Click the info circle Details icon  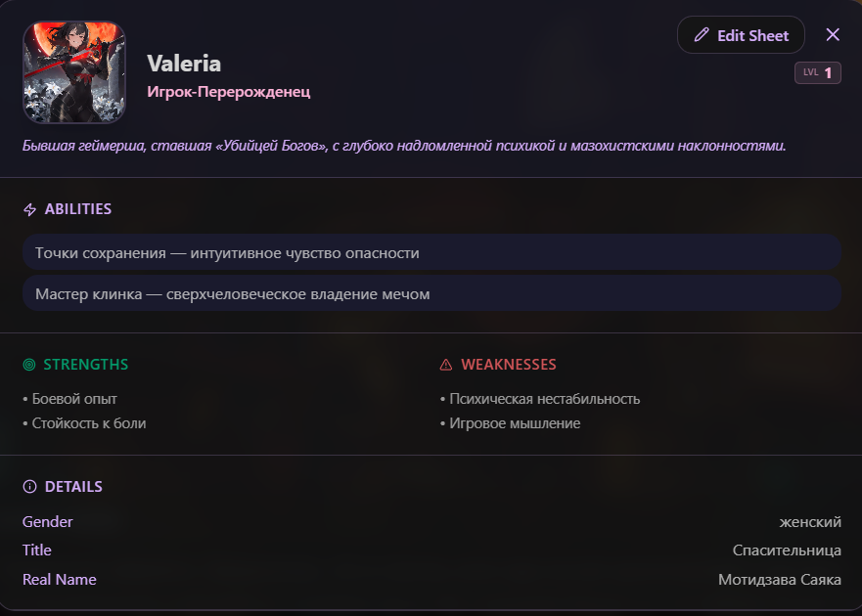tap(29, 486)
